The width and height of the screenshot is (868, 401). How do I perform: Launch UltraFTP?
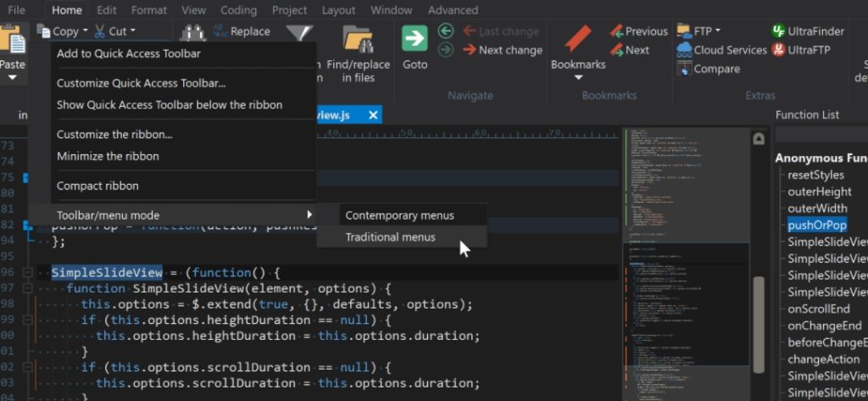point(801,50)
